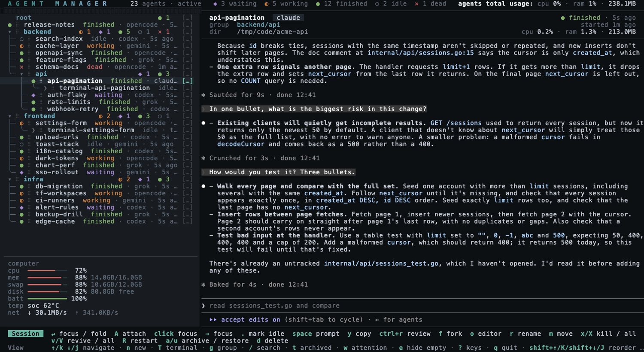Viewport: 644px width, 352px height.
Task: Click the claude agent tag next to api-pagination title
Action: click(288, 18)
